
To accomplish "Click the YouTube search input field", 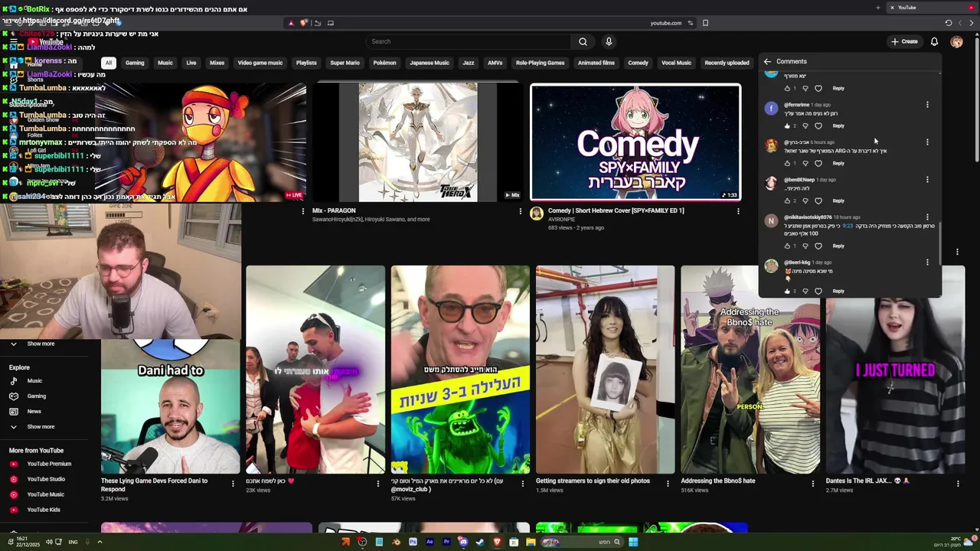I will coord(469,41).
